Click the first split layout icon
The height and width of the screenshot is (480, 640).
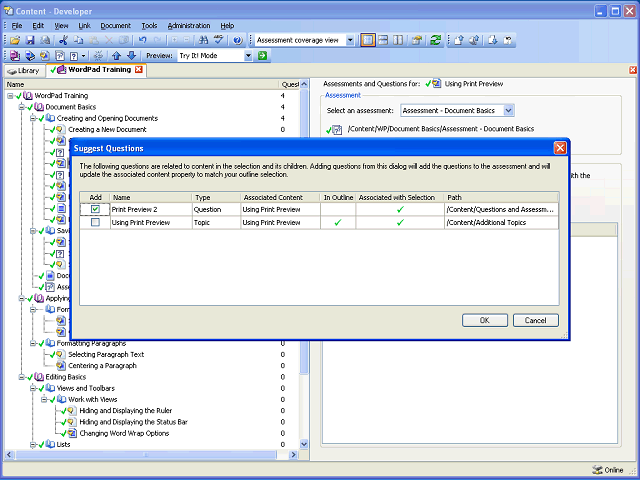coord(368,40)
